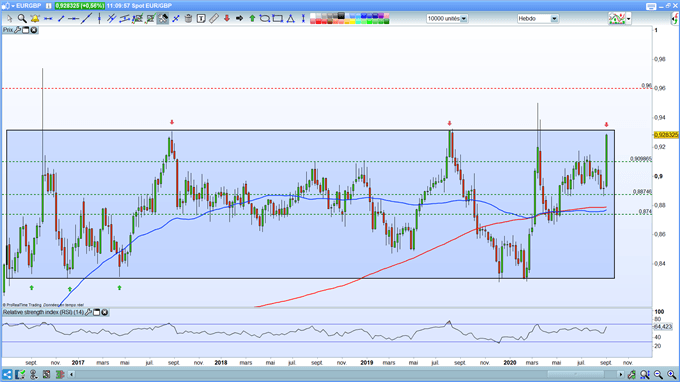Select the arrow cursor pointer tool
Viewport: 680px width, 382px height.
pos(10,19)
